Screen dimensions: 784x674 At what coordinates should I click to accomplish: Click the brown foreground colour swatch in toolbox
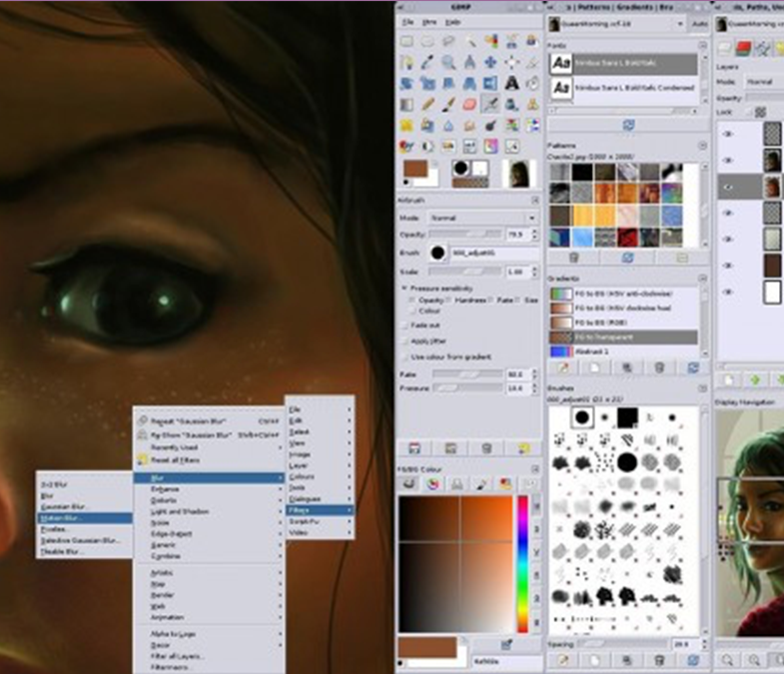tap(415, 169)
